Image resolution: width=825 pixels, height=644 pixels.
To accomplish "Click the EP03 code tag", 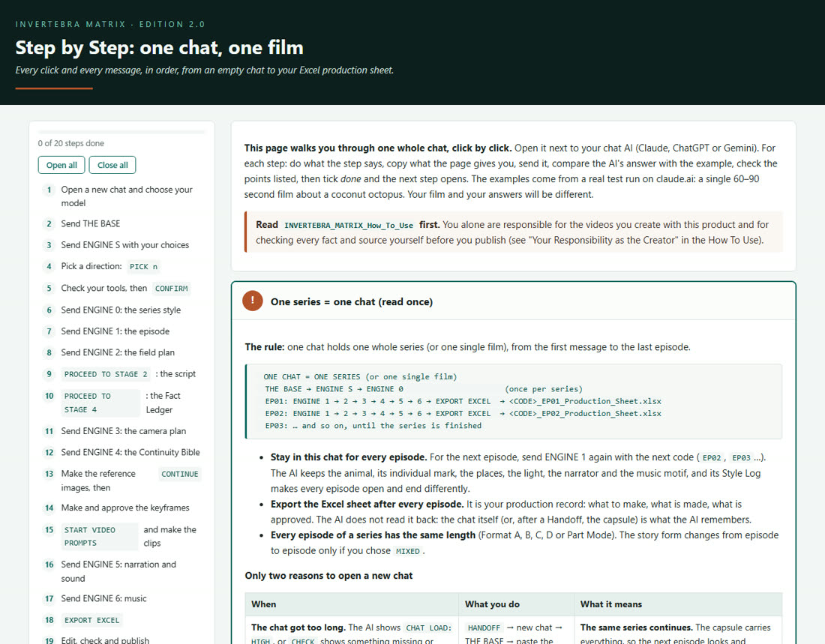I will pyautogui.click(x=741, y=458).
